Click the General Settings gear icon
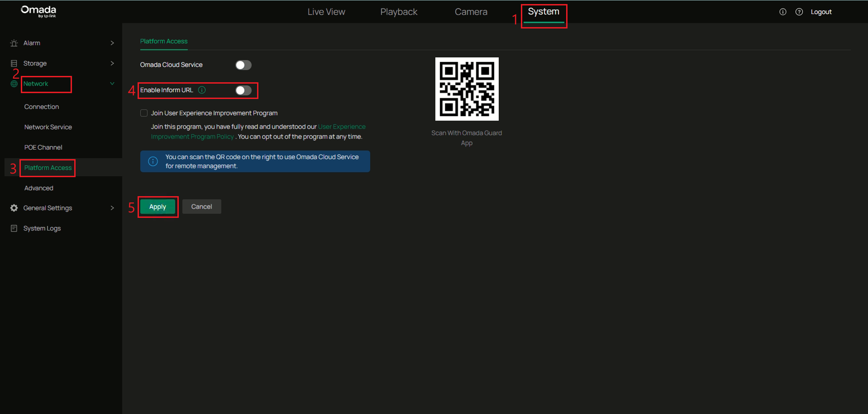868x414 pixels. pyautogui.click(x=14, y=208)
